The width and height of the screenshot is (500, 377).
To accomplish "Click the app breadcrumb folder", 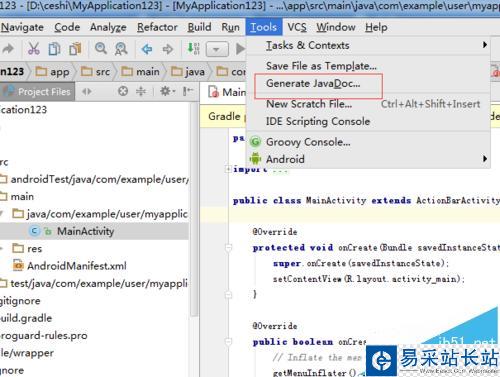I will point(53,72).
